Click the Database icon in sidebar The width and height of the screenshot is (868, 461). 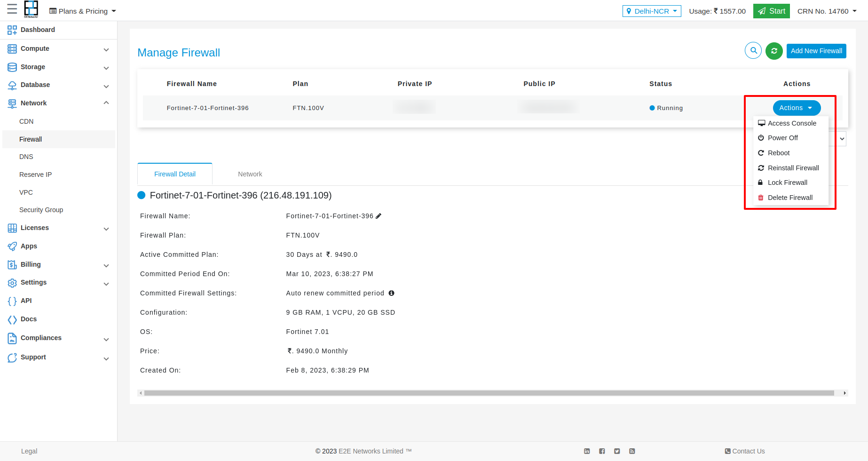click(12, 85)
